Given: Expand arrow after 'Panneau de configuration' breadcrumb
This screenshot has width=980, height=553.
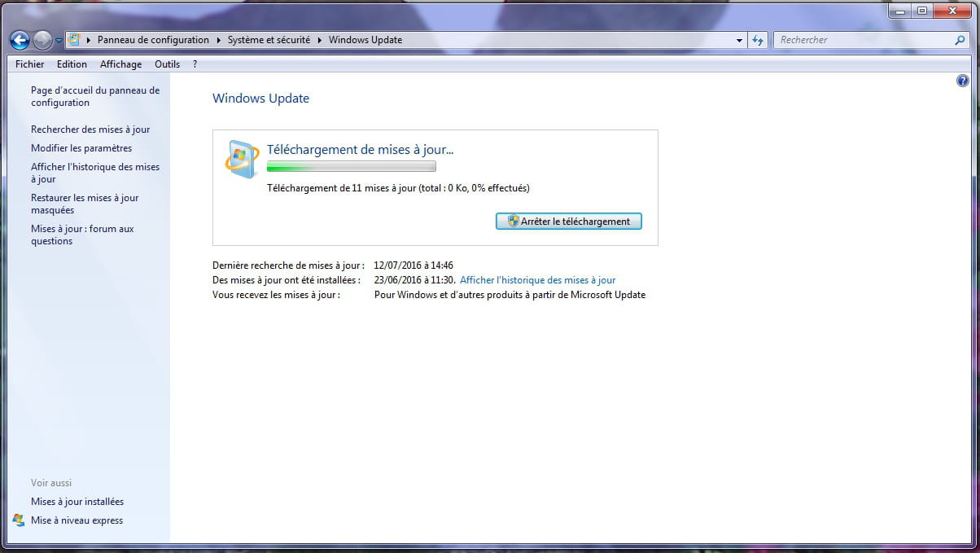Looking at the screenshot, I should [x=218, y=39].
